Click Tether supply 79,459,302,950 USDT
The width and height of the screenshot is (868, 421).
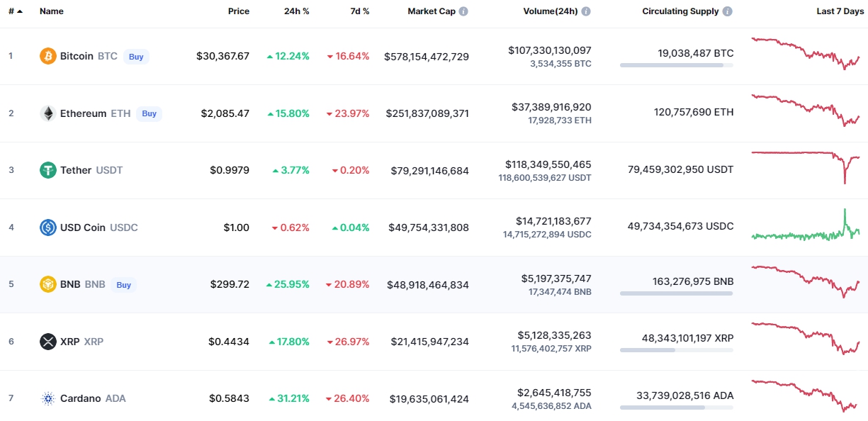[x=680, y=169]
